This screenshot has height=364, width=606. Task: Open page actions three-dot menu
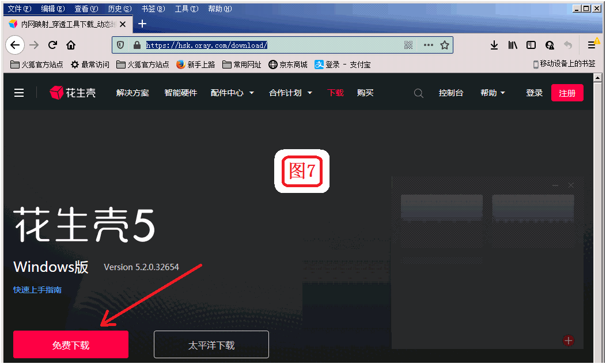(428, 45)
